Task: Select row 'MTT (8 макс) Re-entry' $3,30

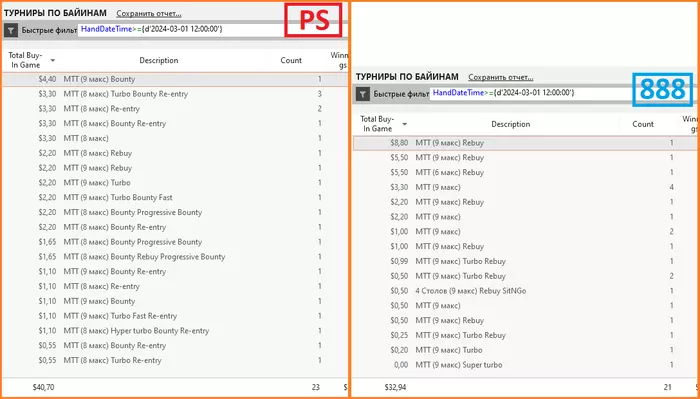Action: coord(175,109)
